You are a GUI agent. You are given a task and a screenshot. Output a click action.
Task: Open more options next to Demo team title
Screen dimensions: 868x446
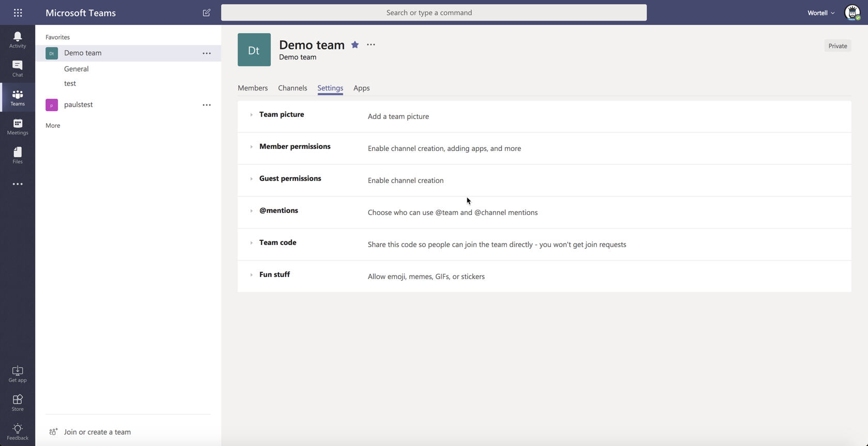coord(371,44)
